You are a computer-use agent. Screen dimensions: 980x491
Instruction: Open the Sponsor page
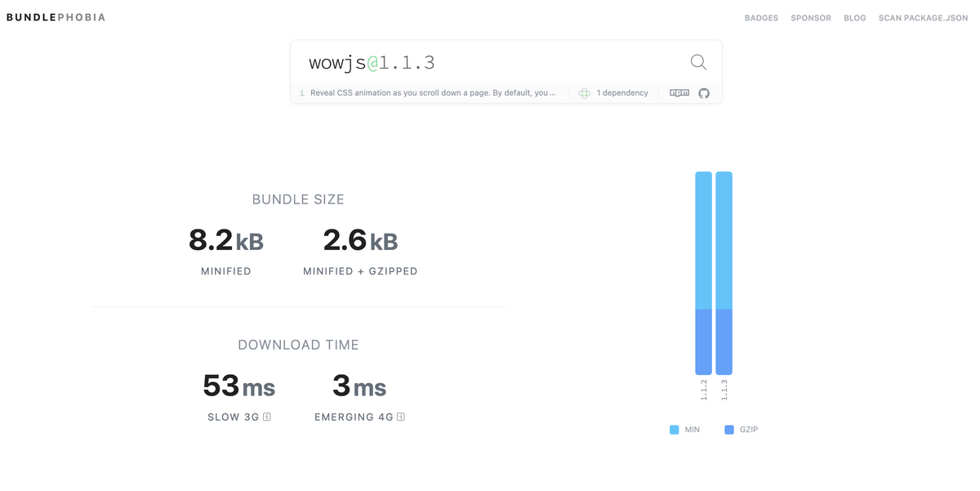pos(811,18)
